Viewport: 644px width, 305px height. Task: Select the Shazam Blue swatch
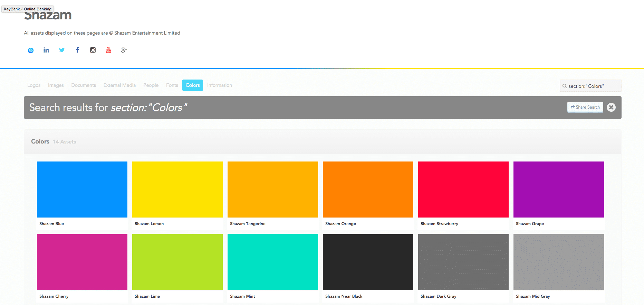tap(82, 190)
